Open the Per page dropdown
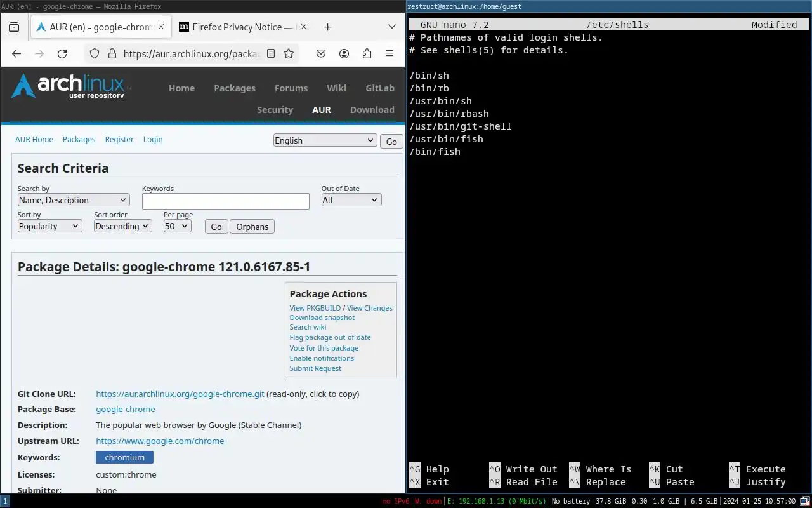 coord(178,226)
